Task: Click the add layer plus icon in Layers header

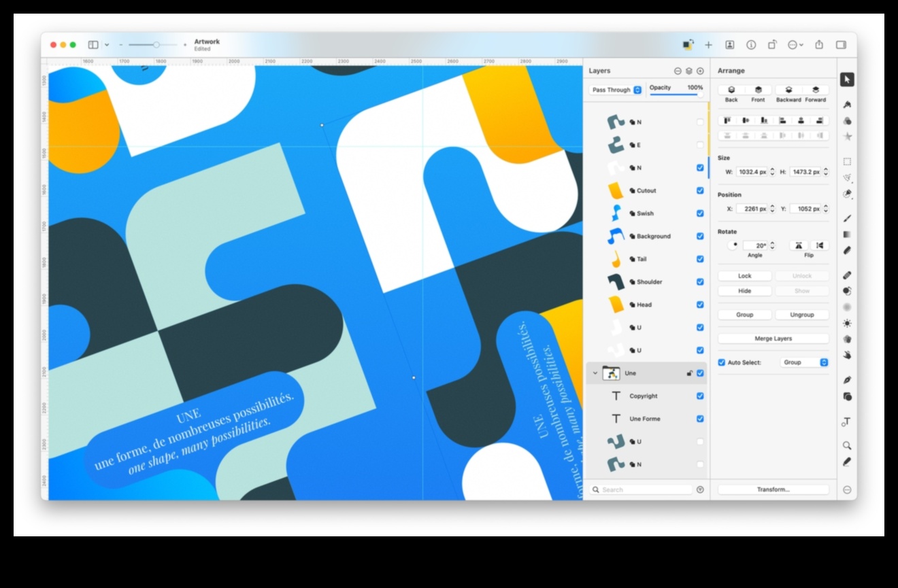Action: tap(700, 71)
